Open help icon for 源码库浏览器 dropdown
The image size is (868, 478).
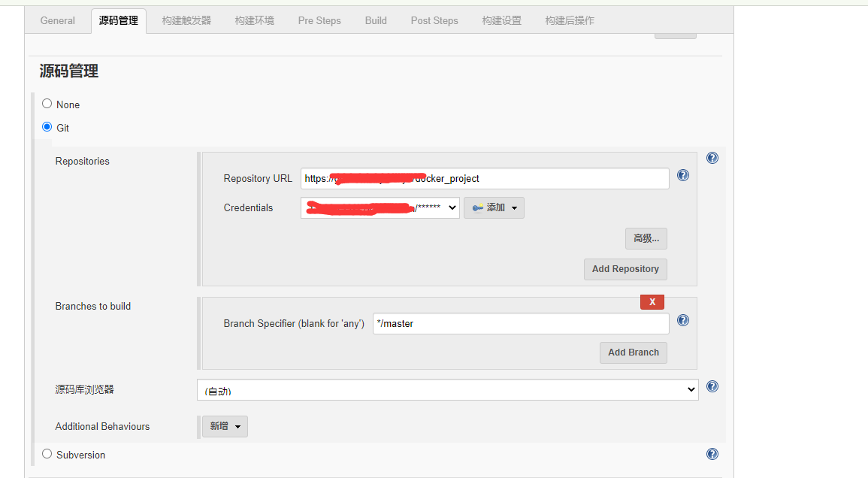(x=712, y=386)
